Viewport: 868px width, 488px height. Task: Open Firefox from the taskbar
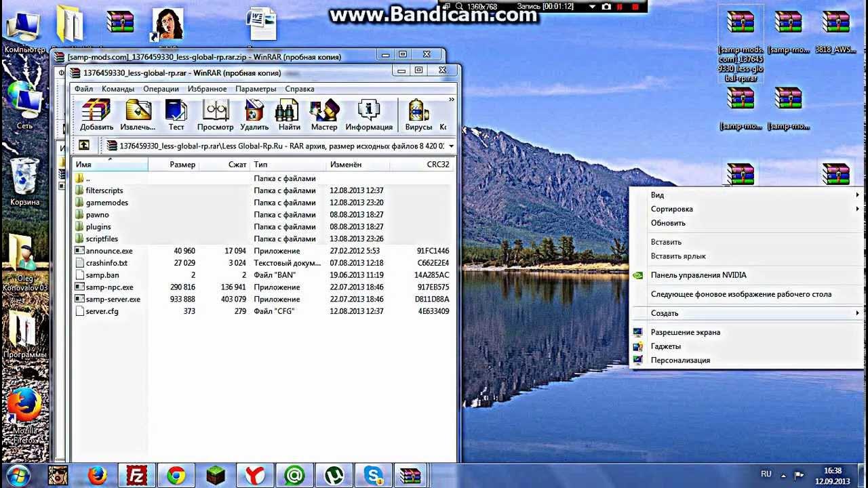click(98, 476)
